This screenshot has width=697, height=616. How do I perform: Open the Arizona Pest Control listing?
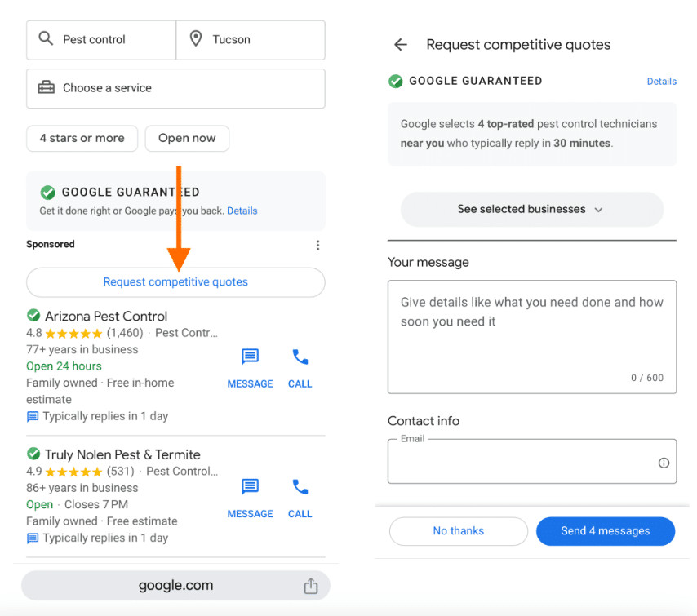click(106, 317)
